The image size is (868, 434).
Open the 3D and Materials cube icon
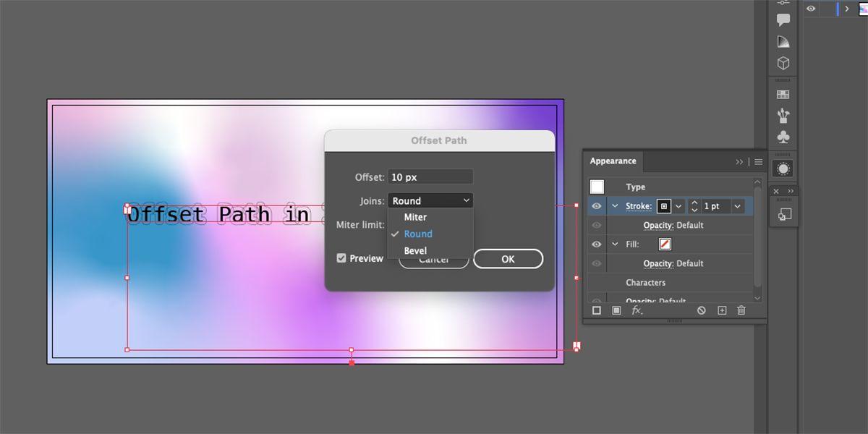pyautogui.click(x=783, y=64)
